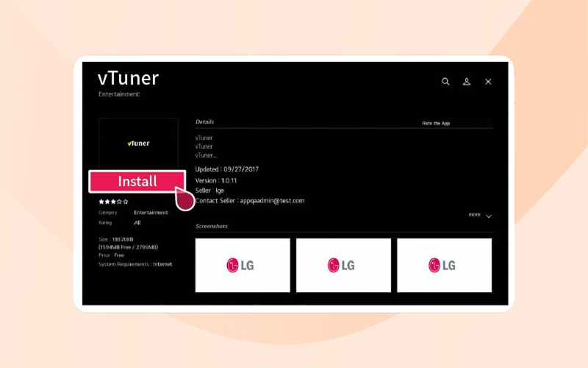Click the Entertainment subtitle under the title
Image resolution: width=588 pixels, height=368 pixels.
pyautogui.click(x=119, y=94)
